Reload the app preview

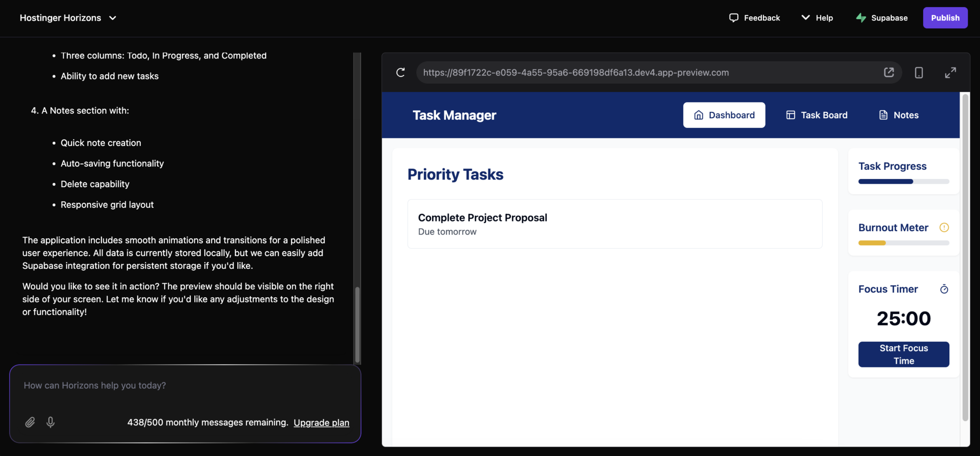[x=401, y=72]
